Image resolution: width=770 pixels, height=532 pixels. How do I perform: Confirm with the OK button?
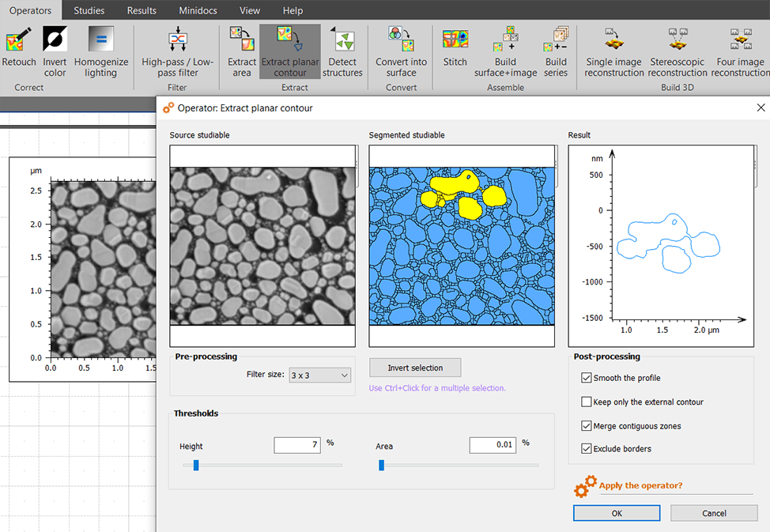coord(617,513)
